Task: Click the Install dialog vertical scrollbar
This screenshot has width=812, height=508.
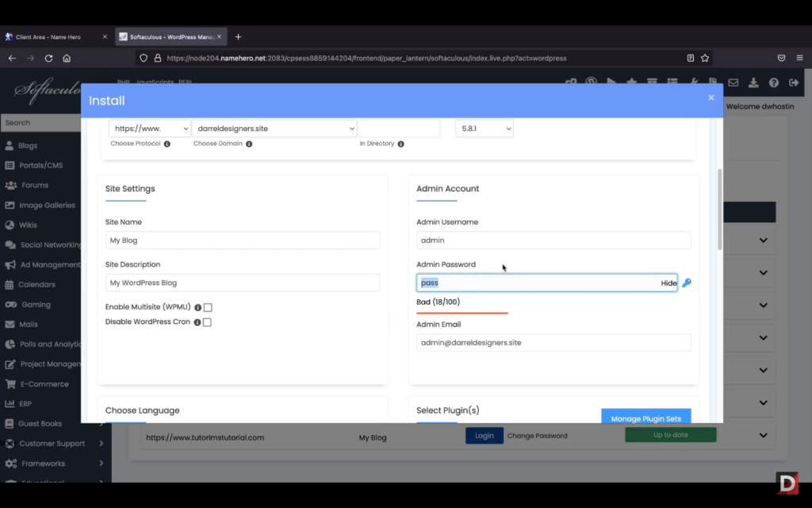Action: pos(719,210)
